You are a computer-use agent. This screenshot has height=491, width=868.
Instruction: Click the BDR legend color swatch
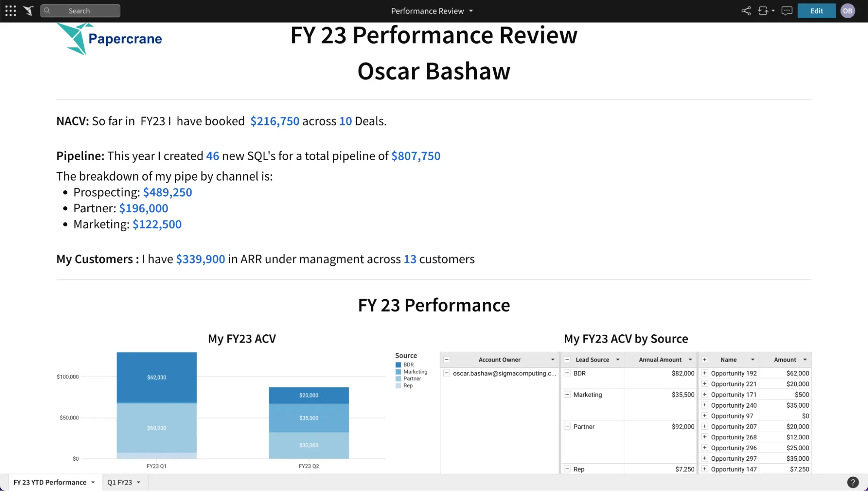pos(398,365)
